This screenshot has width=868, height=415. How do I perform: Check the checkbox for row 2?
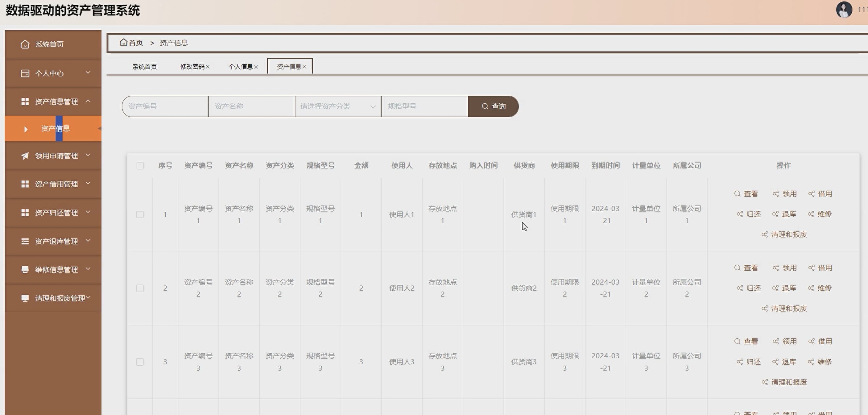point(140,288)
